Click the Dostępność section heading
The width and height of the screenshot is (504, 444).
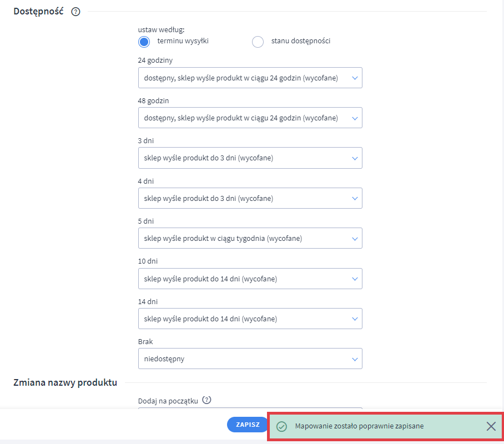[38, 11]
